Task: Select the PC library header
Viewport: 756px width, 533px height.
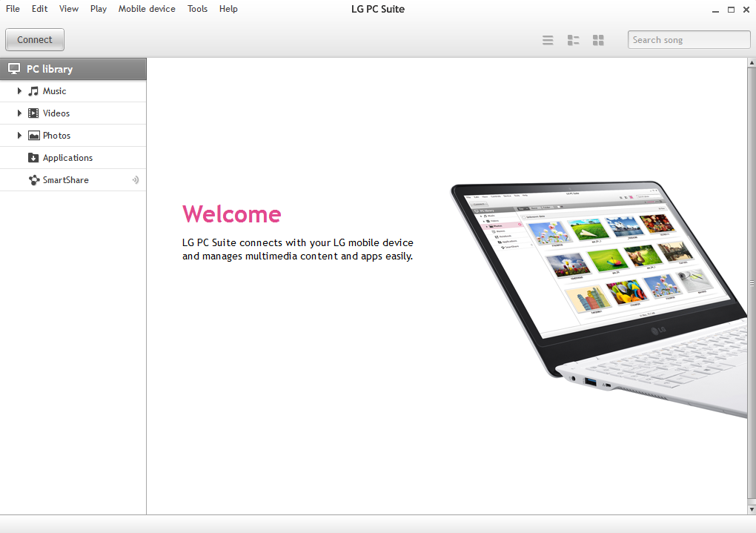Action: (73, 69)
